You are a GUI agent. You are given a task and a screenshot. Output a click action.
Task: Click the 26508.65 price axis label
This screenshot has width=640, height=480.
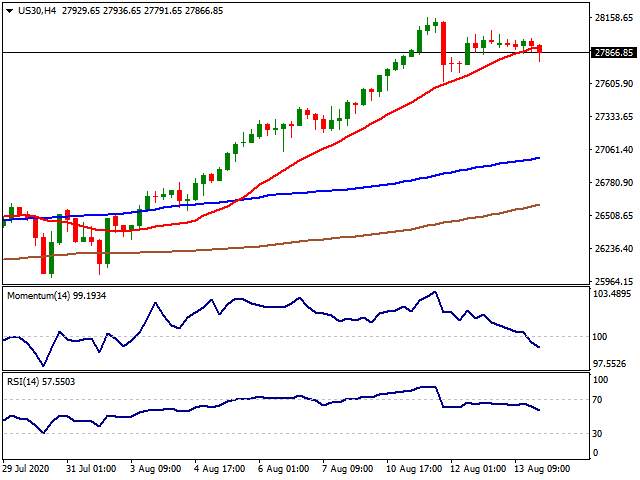(614, 216)
